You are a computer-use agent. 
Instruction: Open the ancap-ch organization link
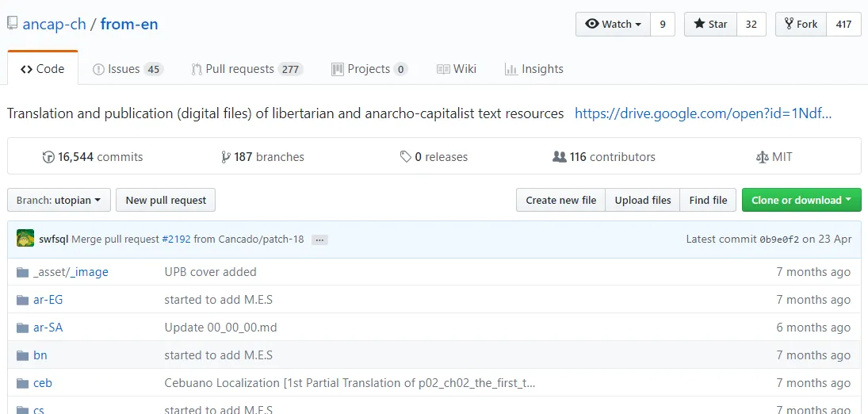pos(54,25)
